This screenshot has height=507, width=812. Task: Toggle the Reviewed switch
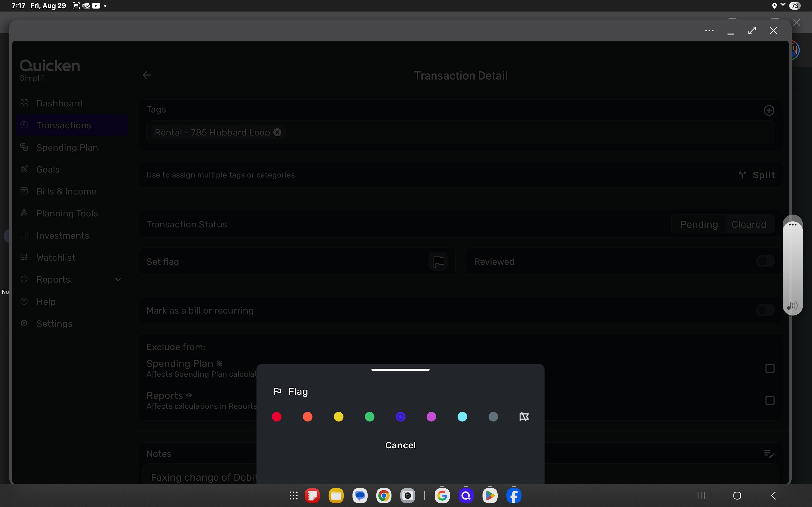765,261
